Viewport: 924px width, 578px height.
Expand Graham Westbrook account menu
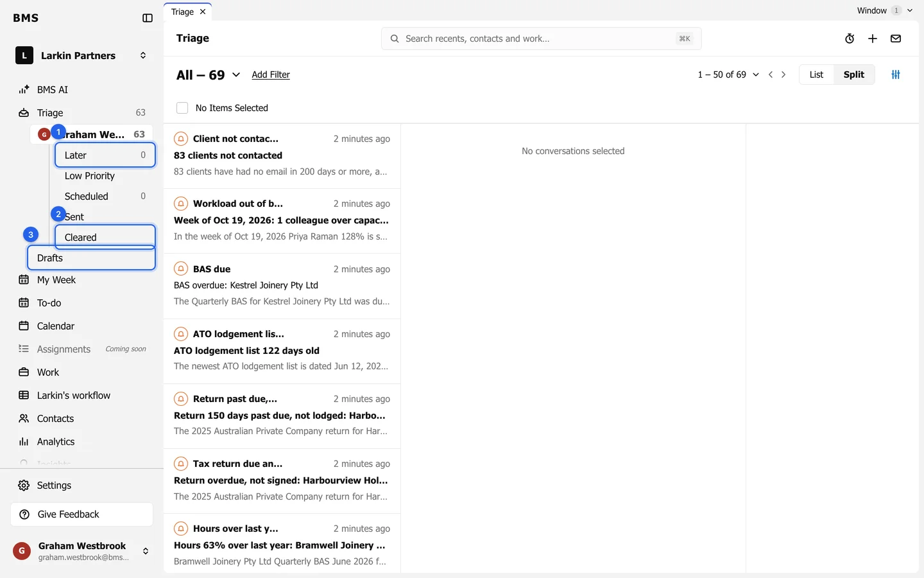[146, 551]
